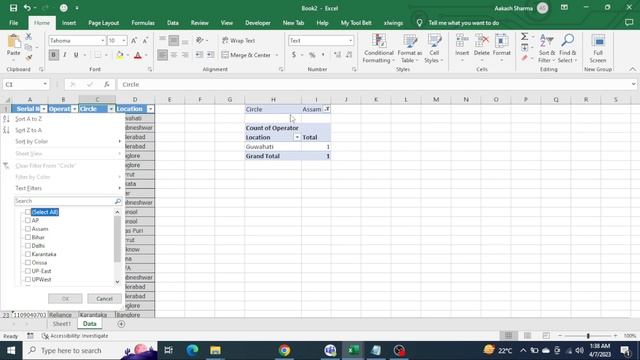
Task: Click Cancel in the filter menu
Action: coord(104,298)
